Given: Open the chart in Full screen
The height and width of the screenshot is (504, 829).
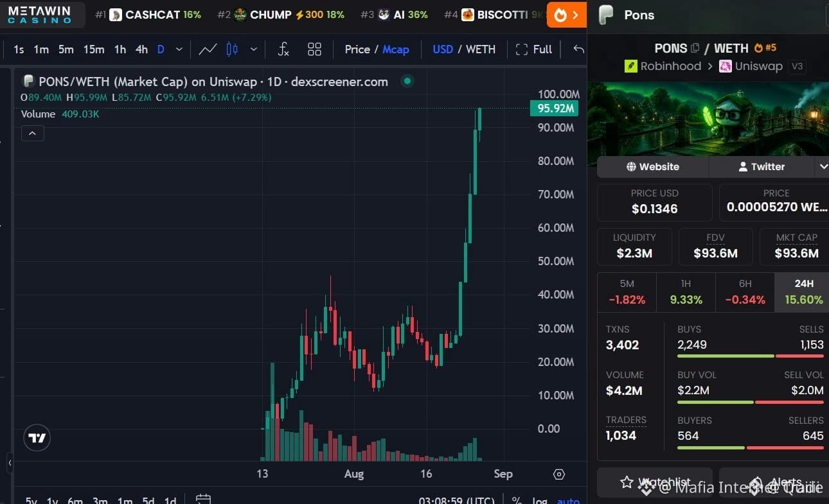Looking at the screenshot, I should coord(534,49).
